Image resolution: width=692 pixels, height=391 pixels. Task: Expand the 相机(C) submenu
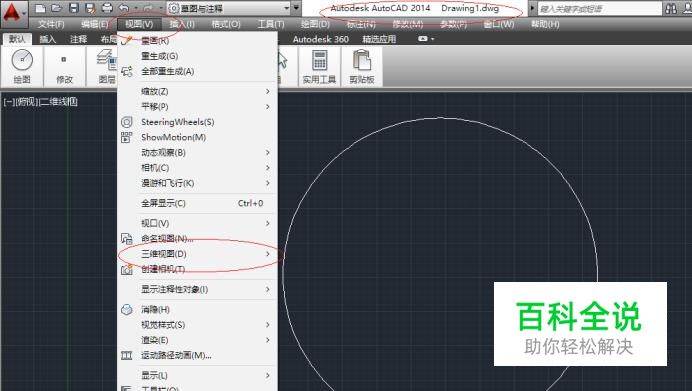point(197,168)
